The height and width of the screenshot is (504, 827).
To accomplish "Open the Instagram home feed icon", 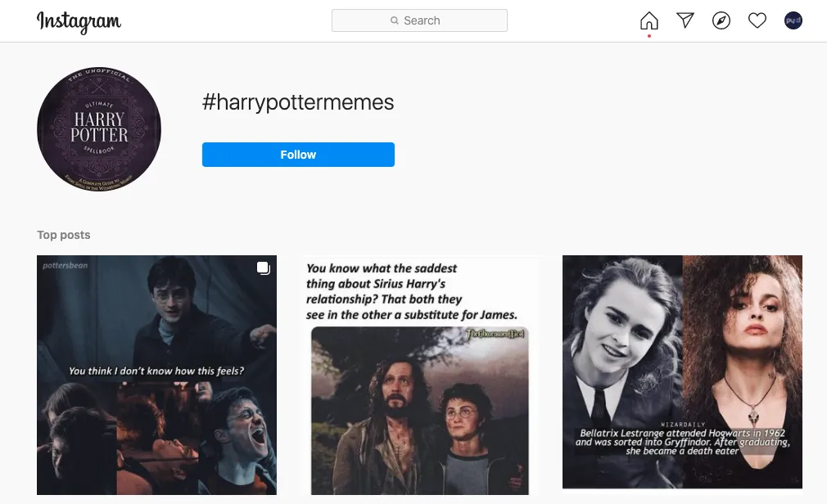I will coord(648,20).
